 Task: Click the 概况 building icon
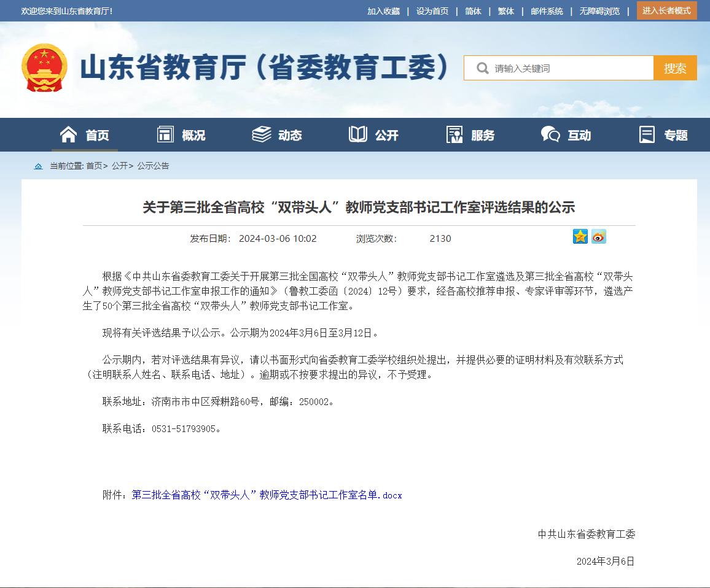(165, 134)
